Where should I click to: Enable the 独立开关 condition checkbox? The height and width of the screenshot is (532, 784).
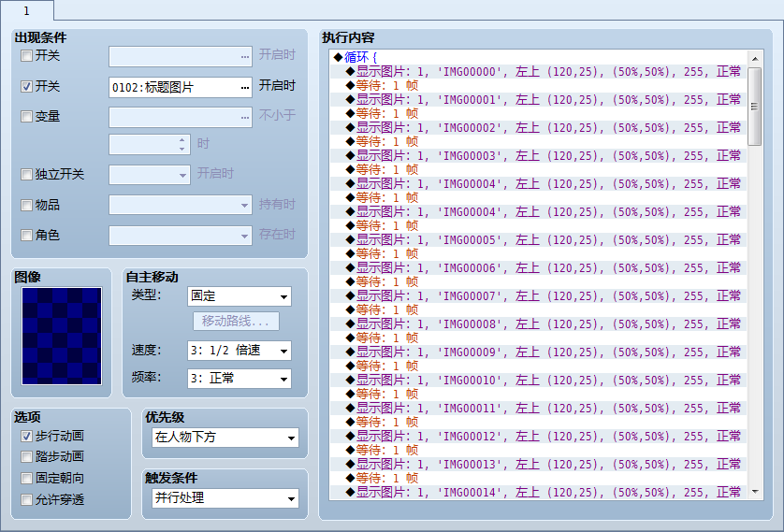(x=26, y=174)
